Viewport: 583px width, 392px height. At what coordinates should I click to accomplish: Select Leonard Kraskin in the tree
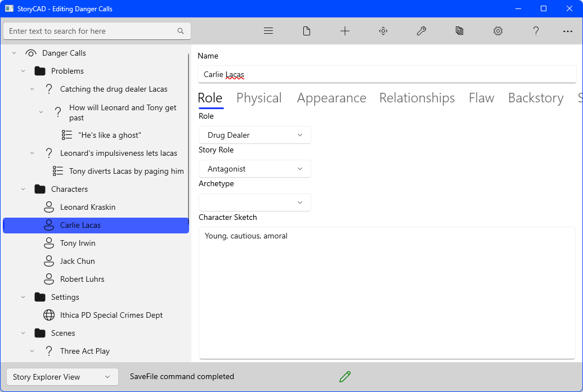(88, 207)
